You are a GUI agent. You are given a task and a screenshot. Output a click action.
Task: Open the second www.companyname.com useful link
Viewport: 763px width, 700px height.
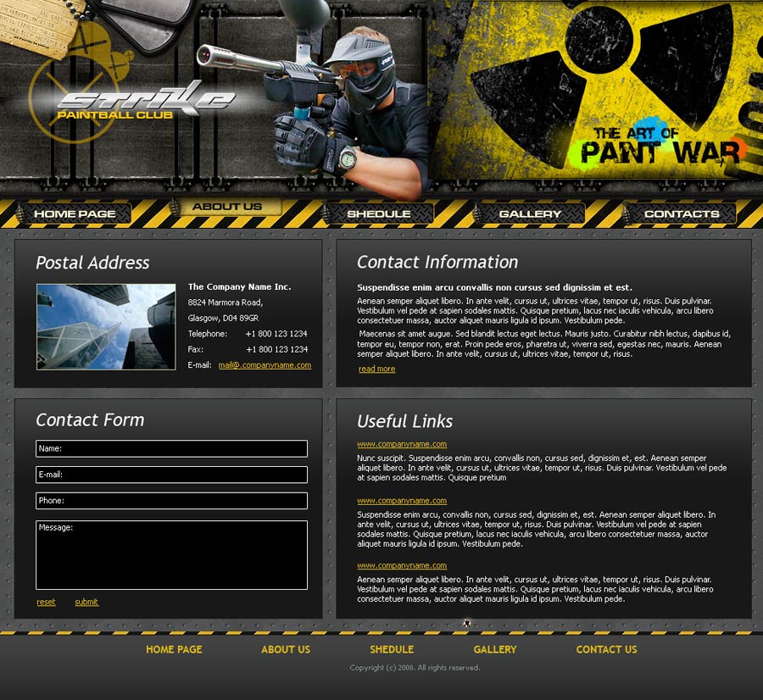tap(402, 501)
